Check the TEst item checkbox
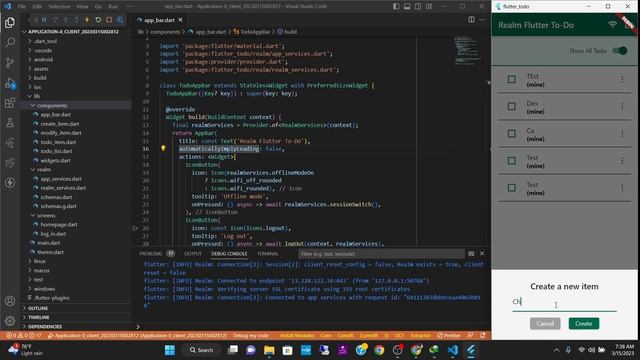Viewport: 640px width, 360px height. [x=511, y=79]
